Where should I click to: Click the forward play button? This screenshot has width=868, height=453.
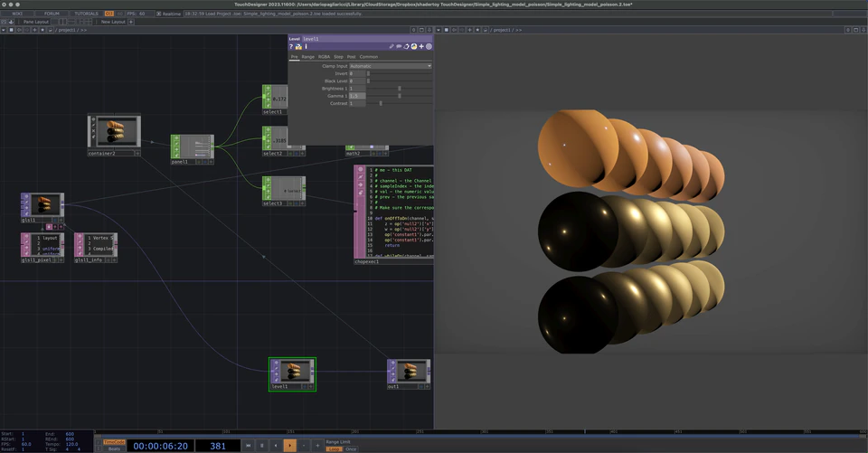289,445
